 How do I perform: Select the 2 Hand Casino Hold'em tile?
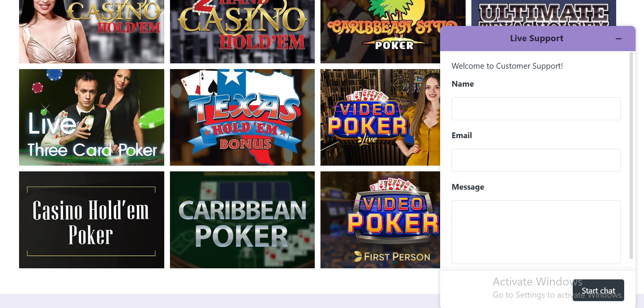click(242, 32)
